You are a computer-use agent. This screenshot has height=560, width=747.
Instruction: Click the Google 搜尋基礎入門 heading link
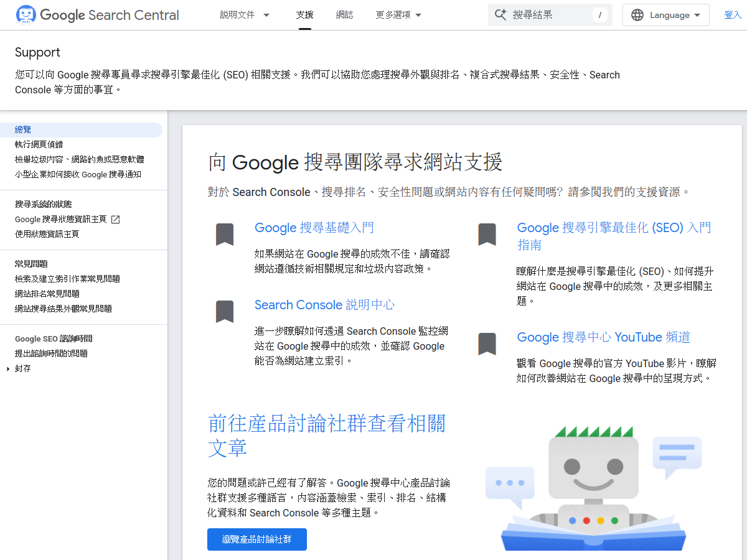pyautogui.click(x=314, y=228)
